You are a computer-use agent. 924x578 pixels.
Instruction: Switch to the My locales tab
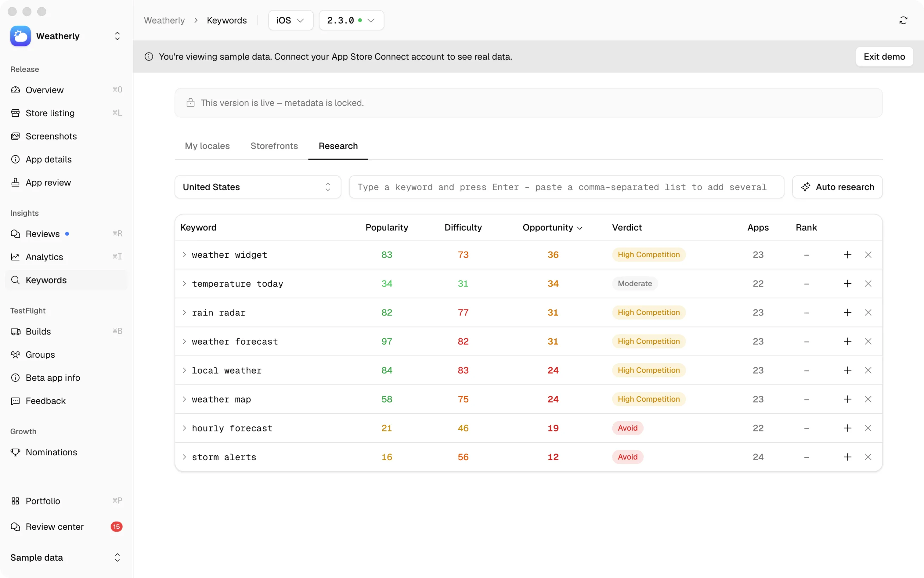tap(207, 146)
